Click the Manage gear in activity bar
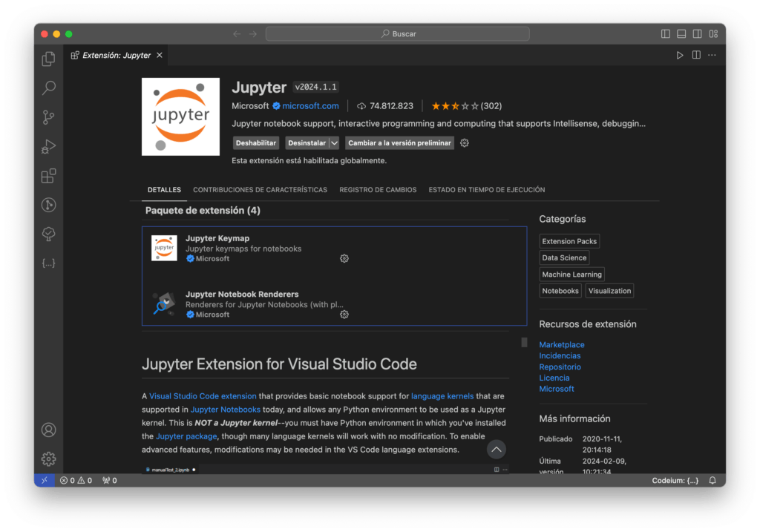The image size is (760, 532). click(x=49, y=459)
